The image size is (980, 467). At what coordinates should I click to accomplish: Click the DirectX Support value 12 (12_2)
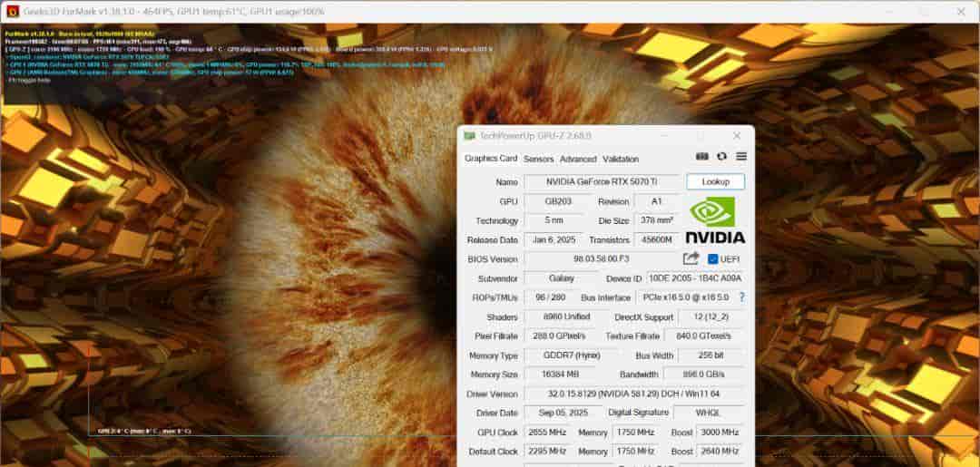click(711, 316)
